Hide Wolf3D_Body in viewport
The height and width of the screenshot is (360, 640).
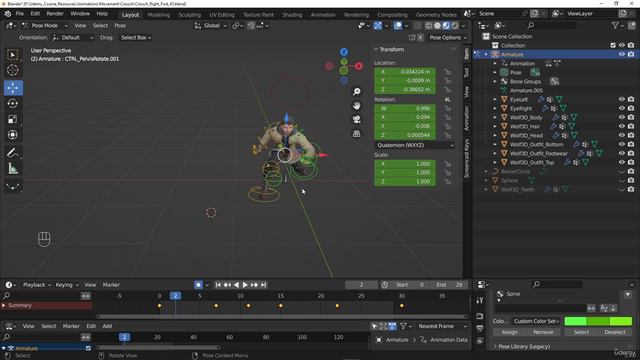click(x=622, y=117)
